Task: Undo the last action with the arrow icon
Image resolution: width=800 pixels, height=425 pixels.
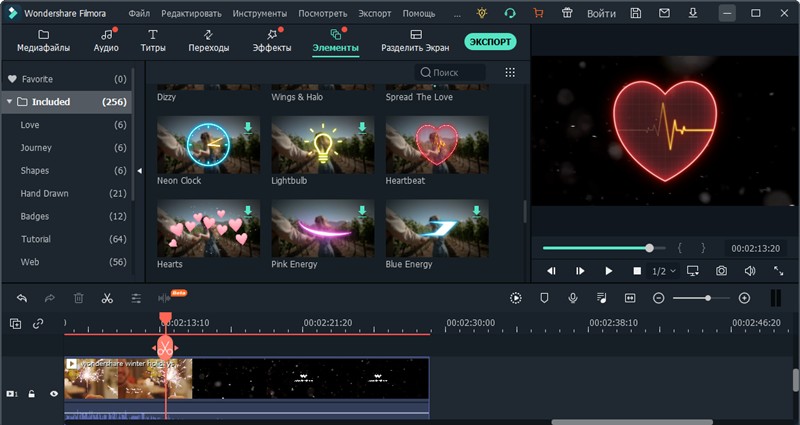Action: (x=21, y=298)
